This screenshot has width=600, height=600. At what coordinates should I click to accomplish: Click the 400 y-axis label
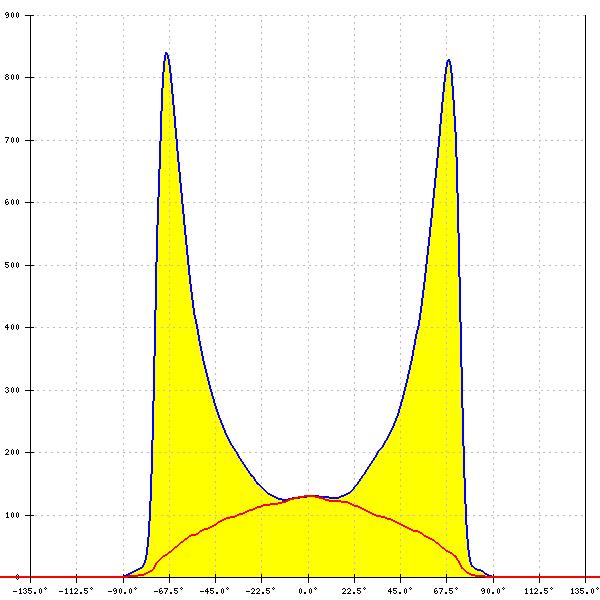(x=12, y=328)
